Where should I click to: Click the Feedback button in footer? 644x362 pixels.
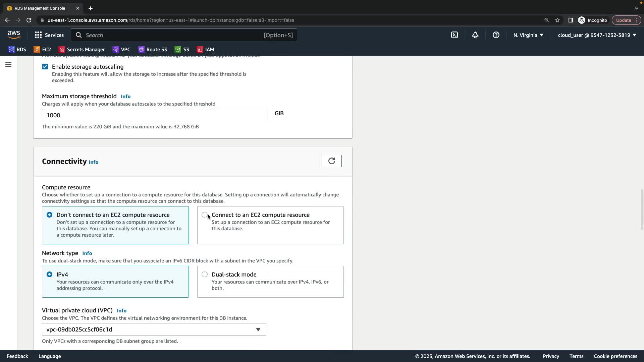17,356
